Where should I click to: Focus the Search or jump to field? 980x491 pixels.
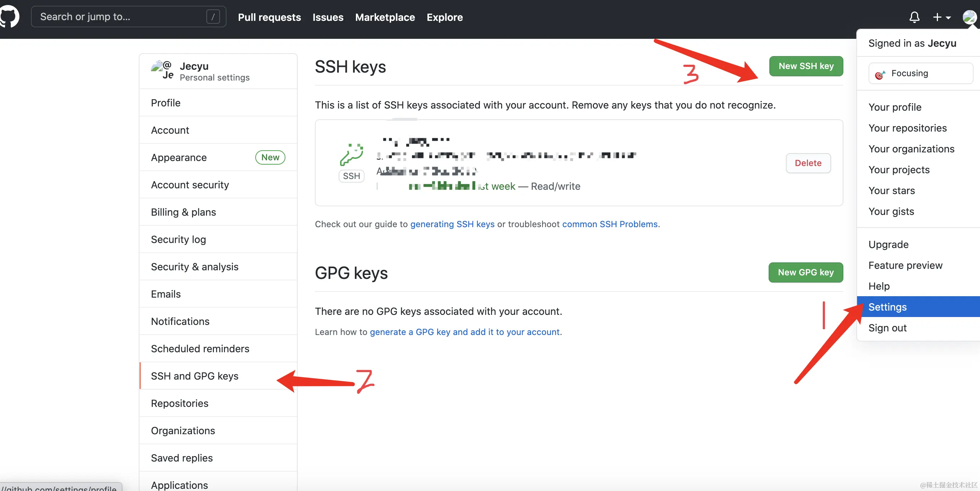129,17
